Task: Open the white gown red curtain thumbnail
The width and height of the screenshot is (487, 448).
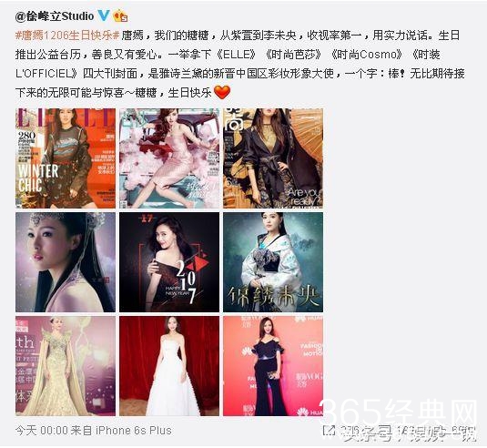Action: [169, 366]
